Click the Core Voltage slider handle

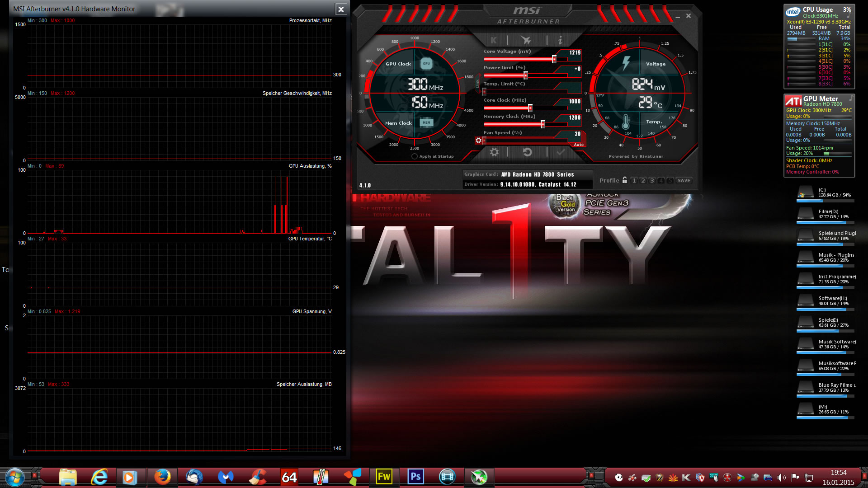pos(554,59)
